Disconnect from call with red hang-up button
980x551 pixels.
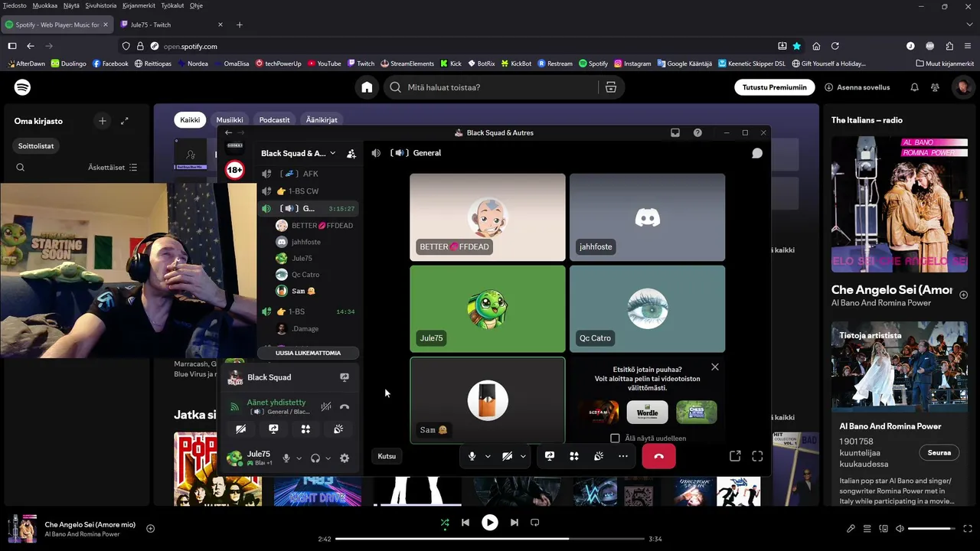(x=659, y=456)
